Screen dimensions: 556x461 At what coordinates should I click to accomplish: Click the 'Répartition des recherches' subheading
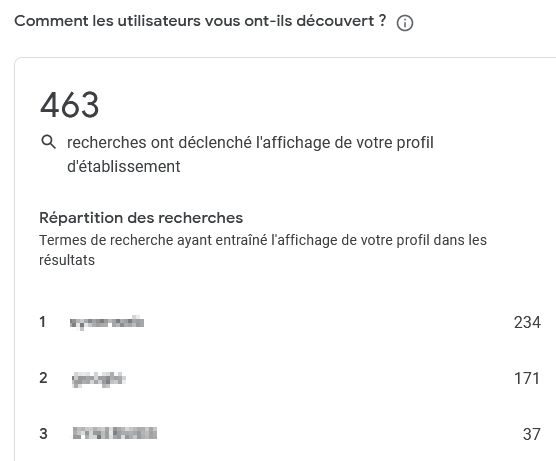point(141,218)
